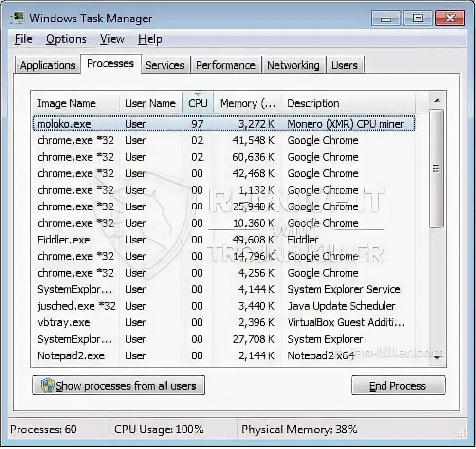Select the moloko.exe process row
The height and width of the screenshot is (449, 476).
coord(224,124)
